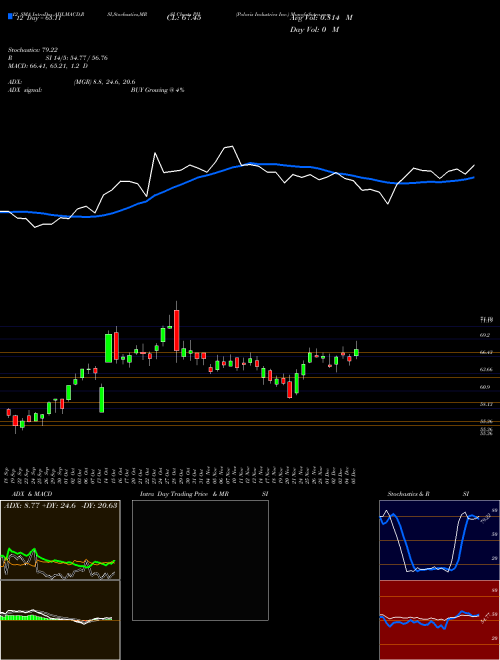Click the 'BUY Growing @ 4%' signal text

coord(157,90)
